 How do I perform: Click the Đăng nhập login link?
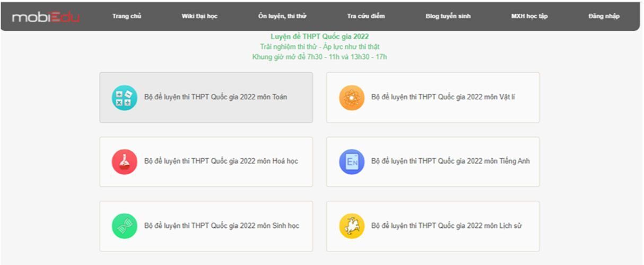pos(604,16)
